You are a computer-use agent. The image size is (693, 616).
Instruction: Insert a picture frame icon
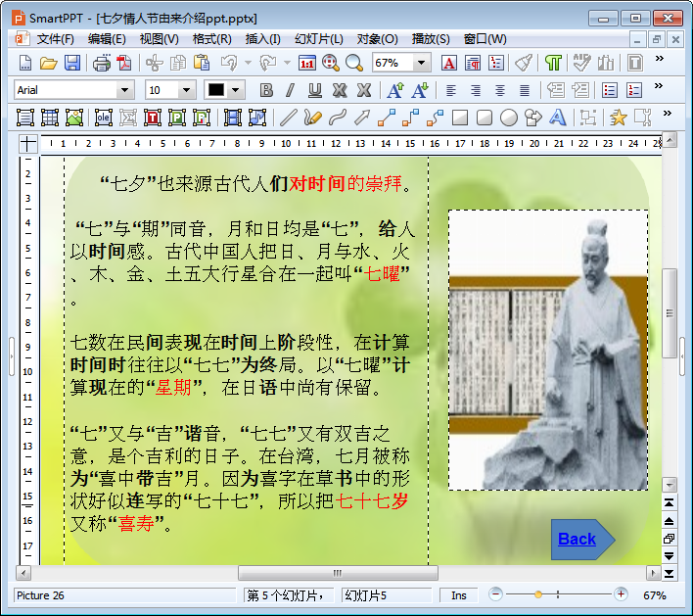point(74,118)
